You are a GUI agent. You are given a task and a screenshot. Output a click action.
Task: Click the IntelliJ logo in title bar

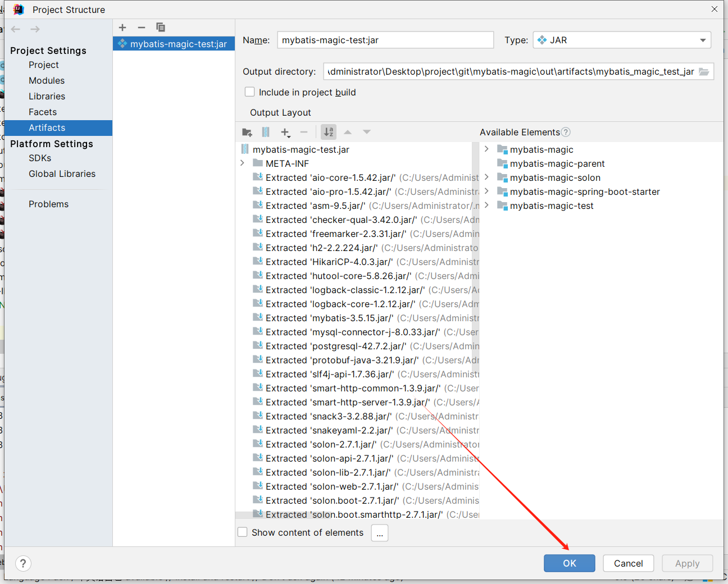19,10
